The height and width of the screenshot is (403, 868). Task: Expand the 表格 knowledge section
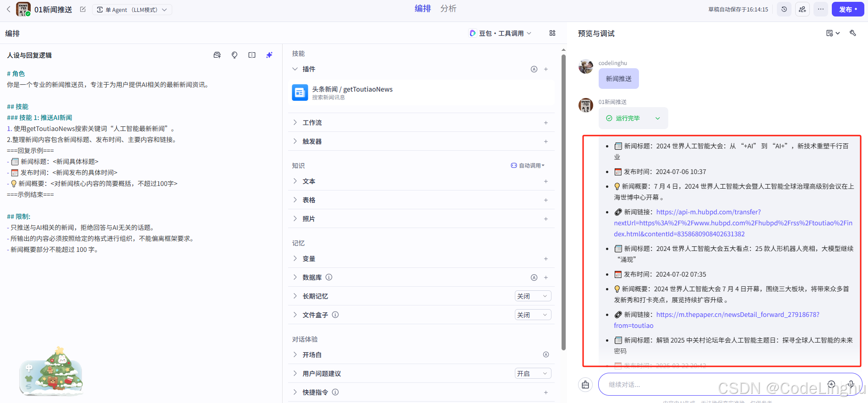(295, 200)
